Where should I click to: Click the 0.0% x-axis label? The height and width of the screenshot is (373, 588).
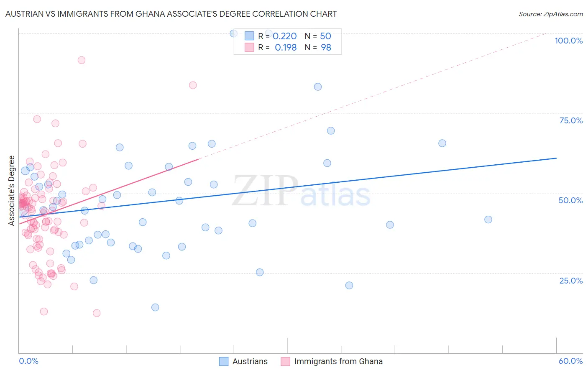28,361
